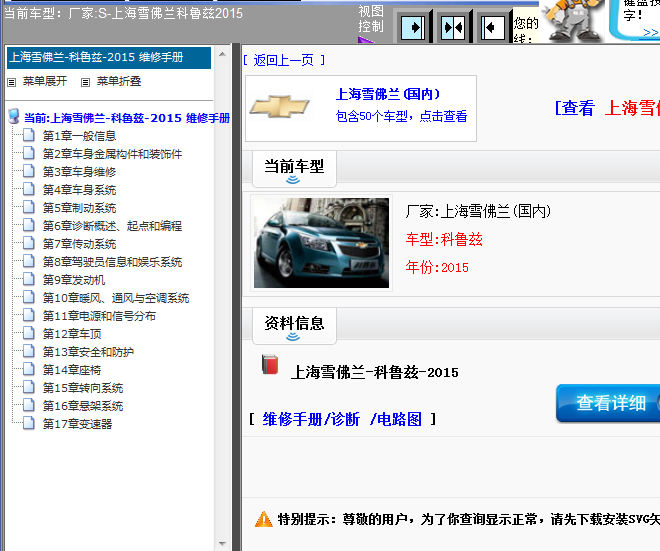The width and height of the screenshot is (660, 551).
Task: Select root node 当前:上海雪佛兰-科鲁兹-2015 维修手册
Action: tap(127, 118)
